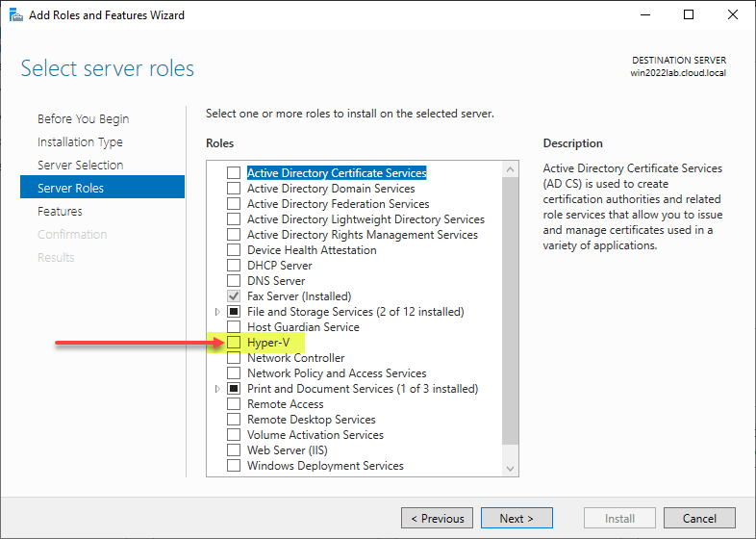Enable the Web Server (IIS) checkbox
The height and width of the screenshot is (539, 756).
coord(234,450)
